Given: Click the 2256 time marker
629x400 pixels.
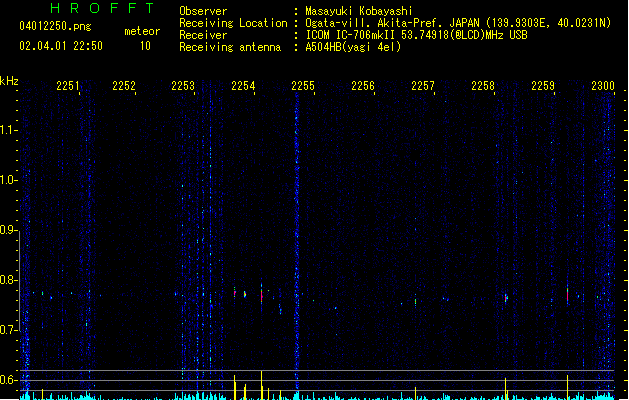Looking at the screenshot, I should 363,86.
